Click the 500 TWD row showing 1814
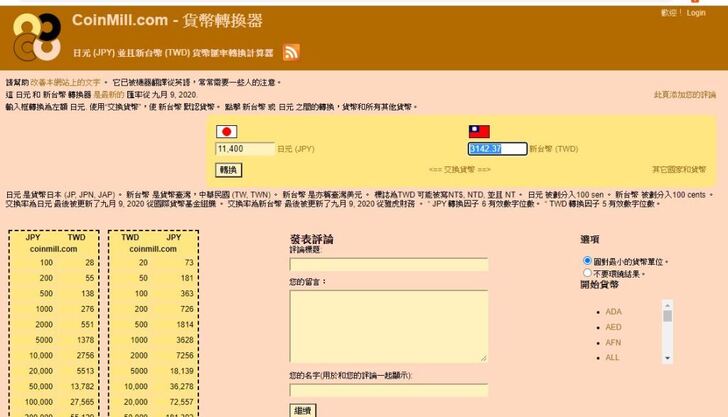 pos(153,325)
